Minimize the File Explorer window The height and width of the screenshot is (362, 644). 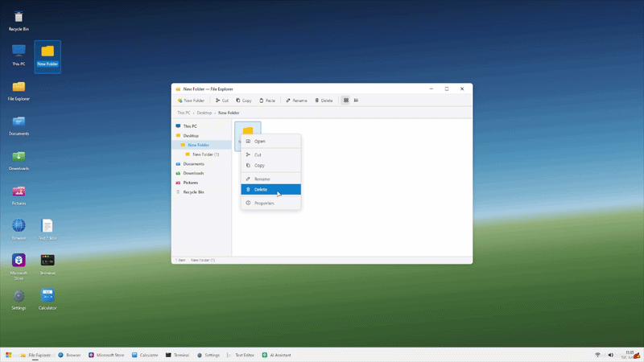point(431,88)
